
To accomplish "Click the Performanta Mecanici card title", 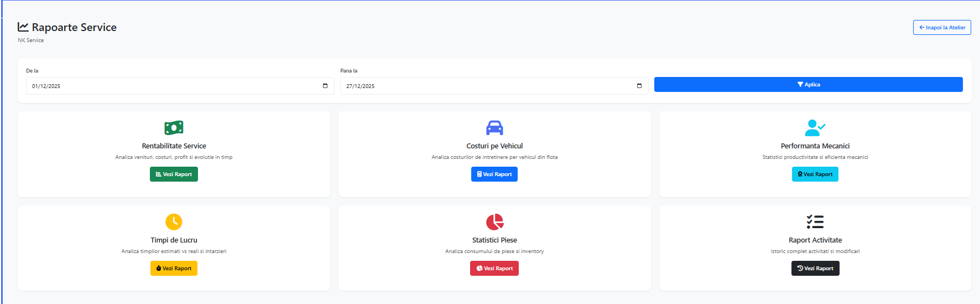I will tap(815, 146).
